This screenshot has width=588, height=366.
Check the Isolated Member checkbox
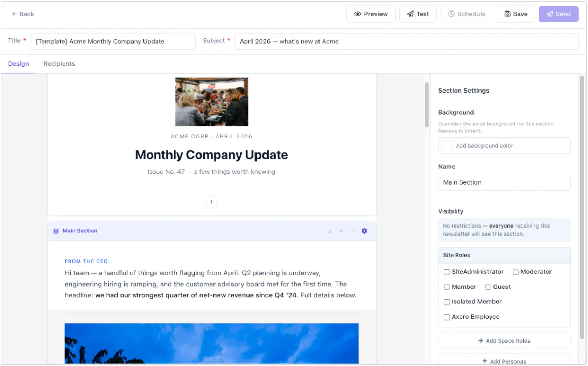[447, 302]
